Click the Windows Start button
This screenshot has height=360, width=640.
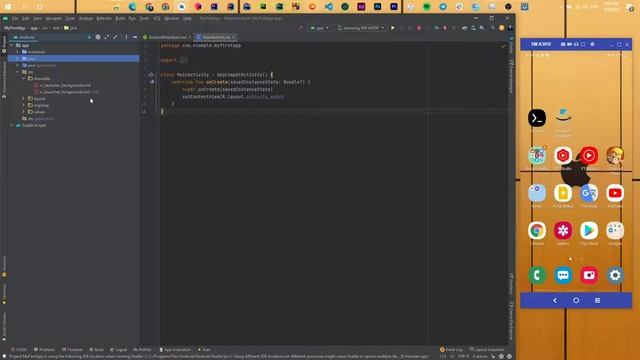click(8, 7)
